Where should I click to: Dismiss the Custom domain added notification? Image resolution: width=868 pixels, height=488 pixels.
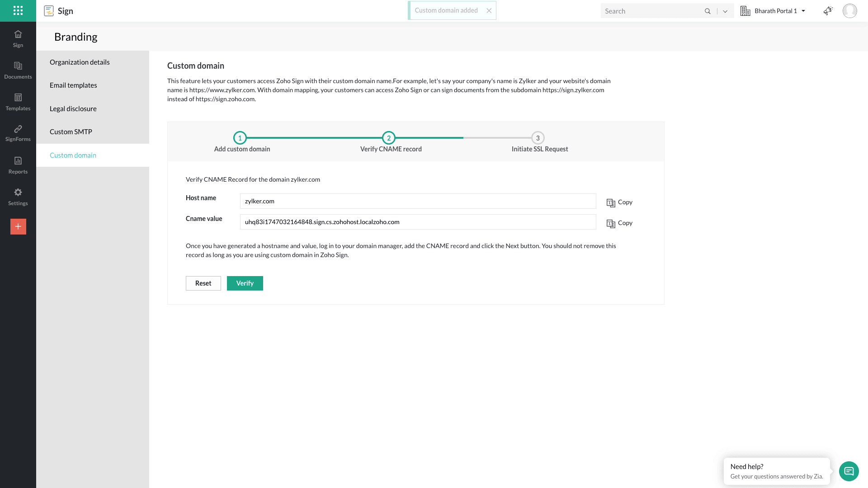click(x=489, y=11)
